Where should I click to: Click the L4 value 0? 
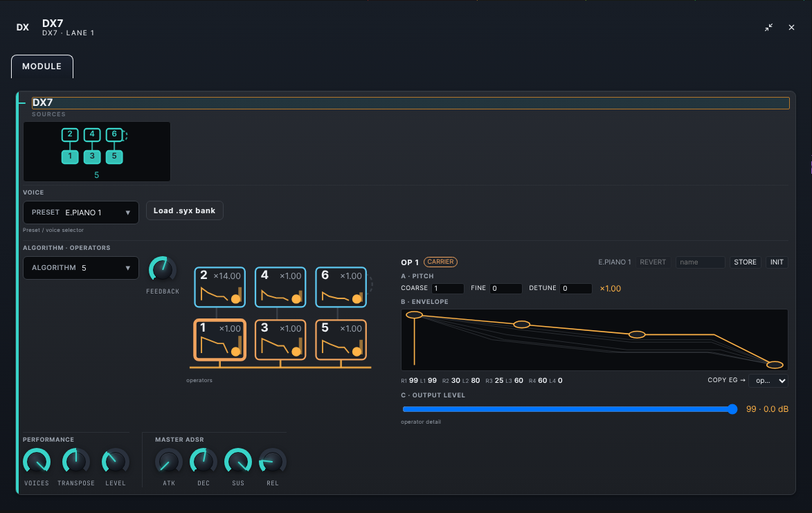560,381
